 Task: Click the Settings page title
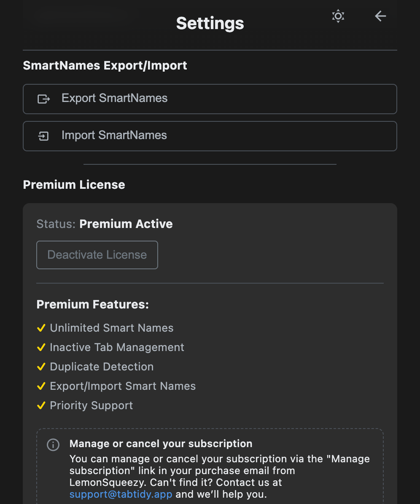tap(210, 23)
